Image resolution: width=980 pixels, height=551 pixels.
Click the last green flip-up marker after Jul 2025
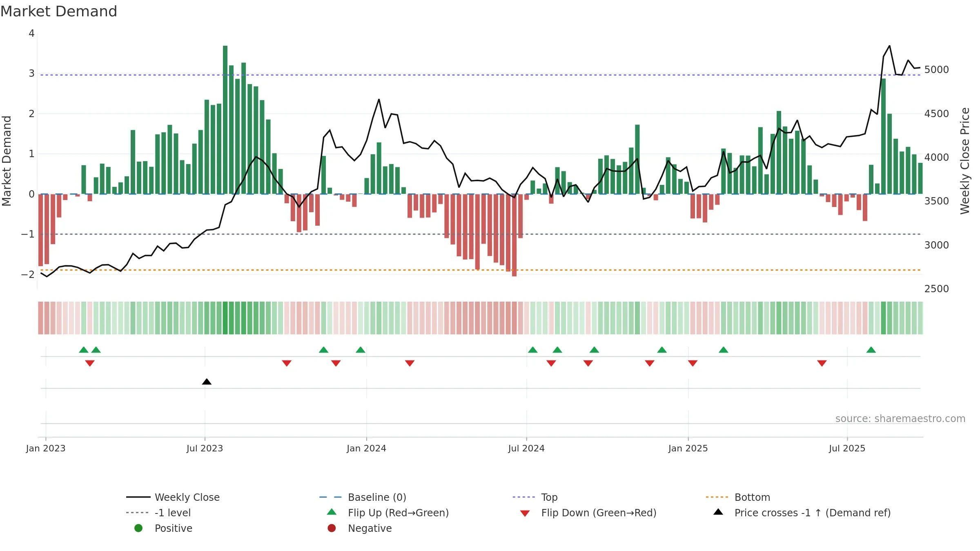click(x=871, y=350)
